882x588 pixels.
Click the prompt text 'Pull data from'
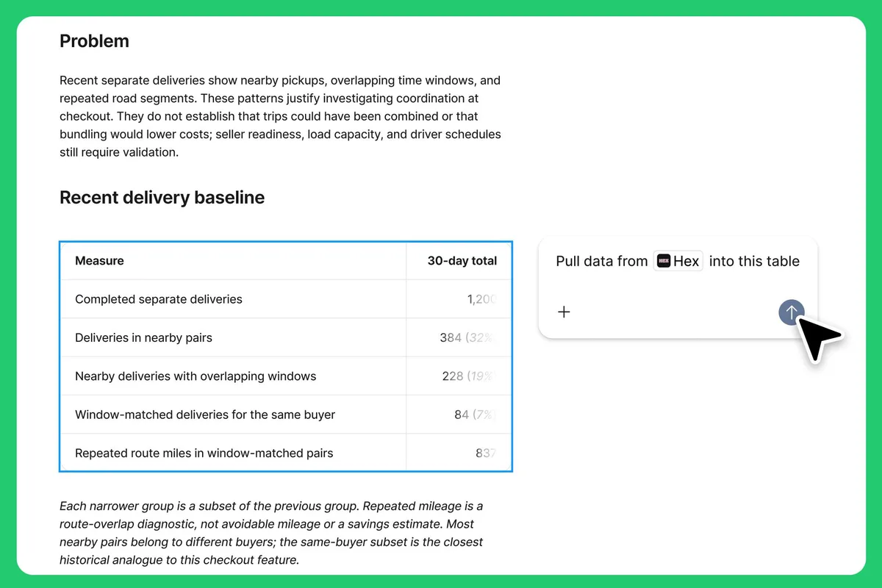click(x=602, y=261)
